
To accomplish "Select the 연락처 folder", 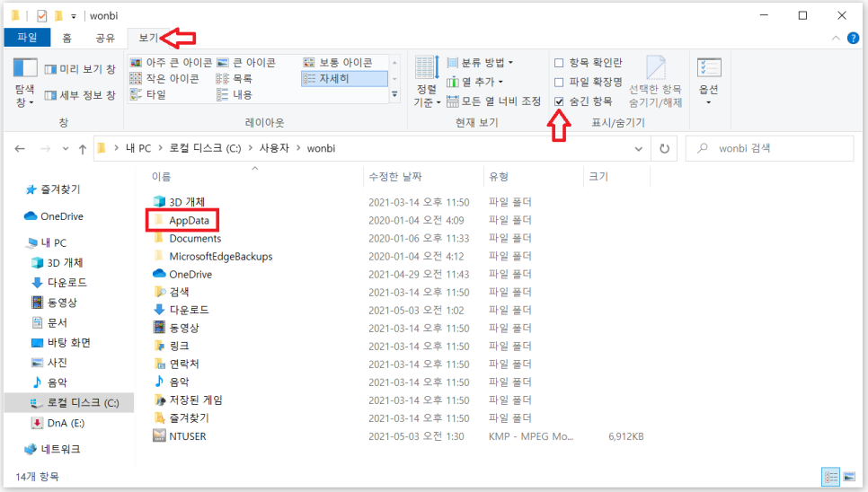I will (176, 364).
